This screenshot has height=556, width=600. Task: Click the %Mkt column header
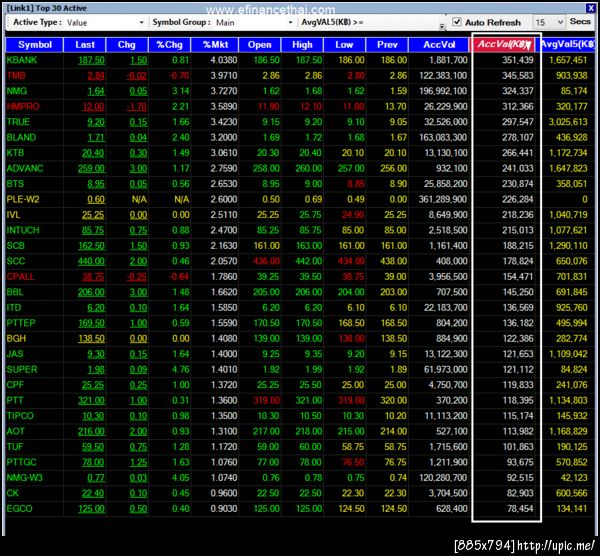pos(215,45)
